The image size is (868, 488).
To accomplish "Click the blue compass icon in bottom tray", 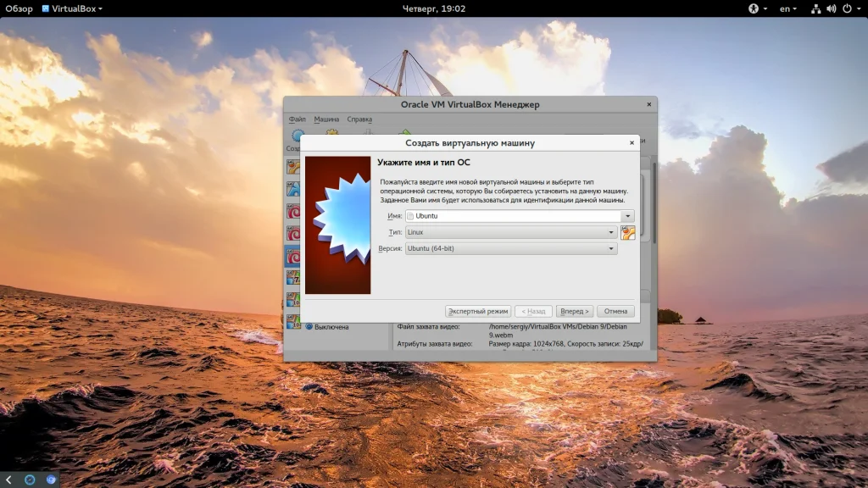I will pyautogui.click(x=30, y=480).
